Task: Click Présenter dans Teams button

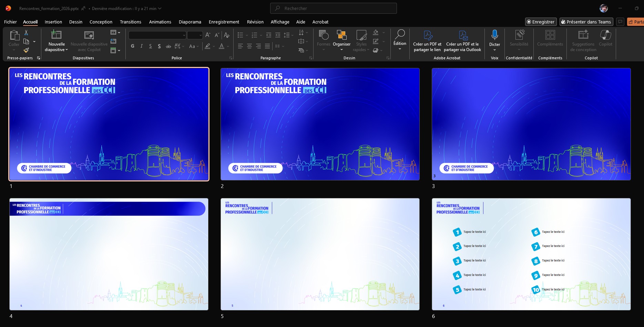Action: coord(586,22)
